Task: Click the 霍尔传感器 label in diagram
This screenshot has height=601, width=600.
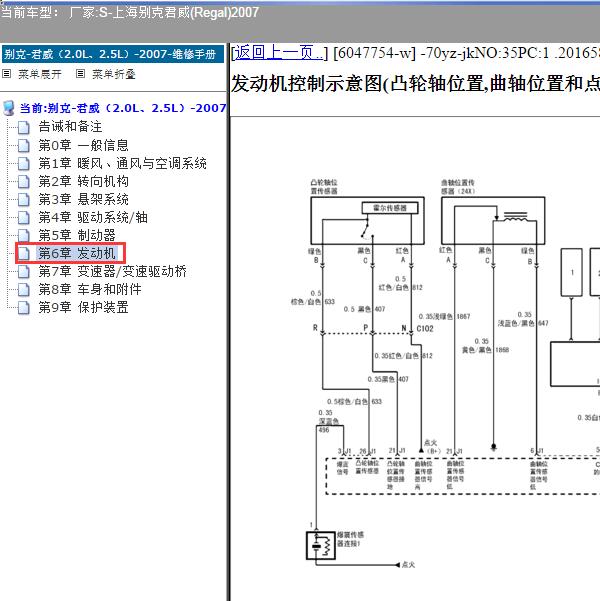Action: click(390, 208)
